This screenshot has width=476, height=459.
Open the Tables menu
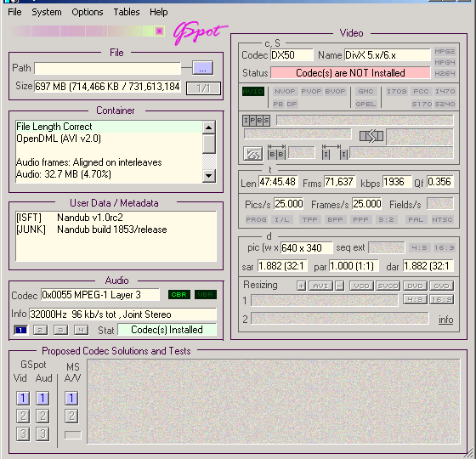click(x=127, y=12)
